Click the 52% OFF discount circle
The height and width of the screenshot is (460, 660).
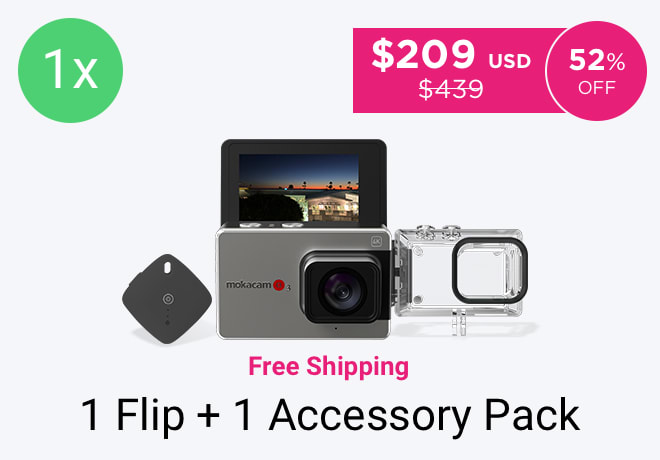(x=596, y=71)
